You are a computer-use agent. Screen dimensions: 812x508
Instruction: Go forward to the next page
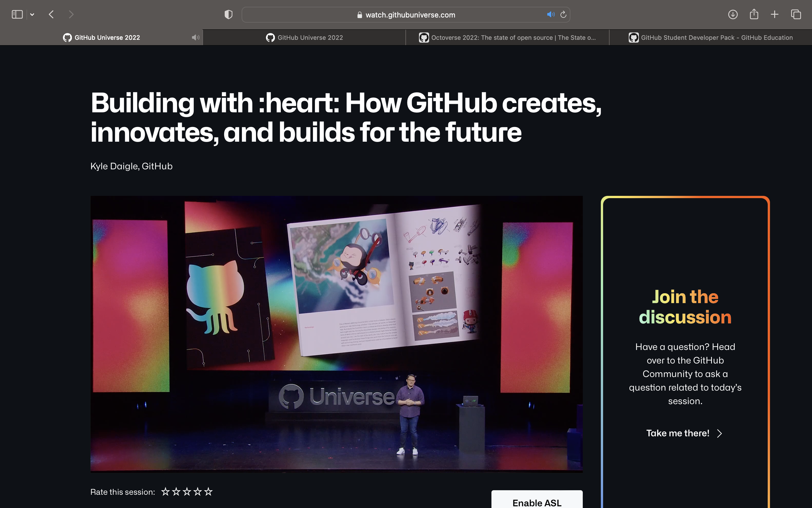coord(71,14)
